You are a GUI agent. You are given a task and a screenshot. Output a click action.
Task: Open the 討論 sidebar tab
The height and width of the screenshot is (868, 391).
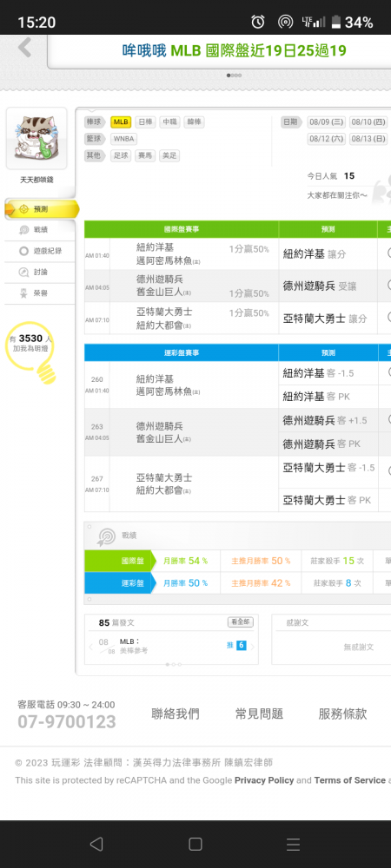tap(40, 272)
